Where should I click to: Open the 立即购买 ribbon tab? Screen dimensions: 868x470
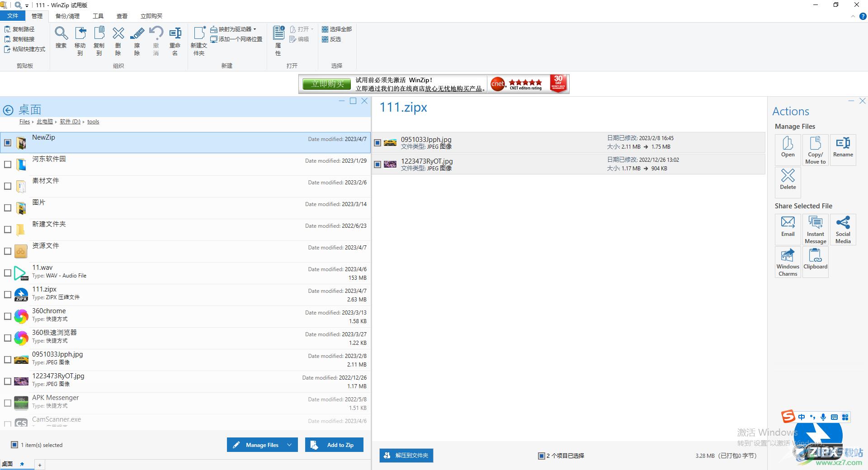pos(151,16)
